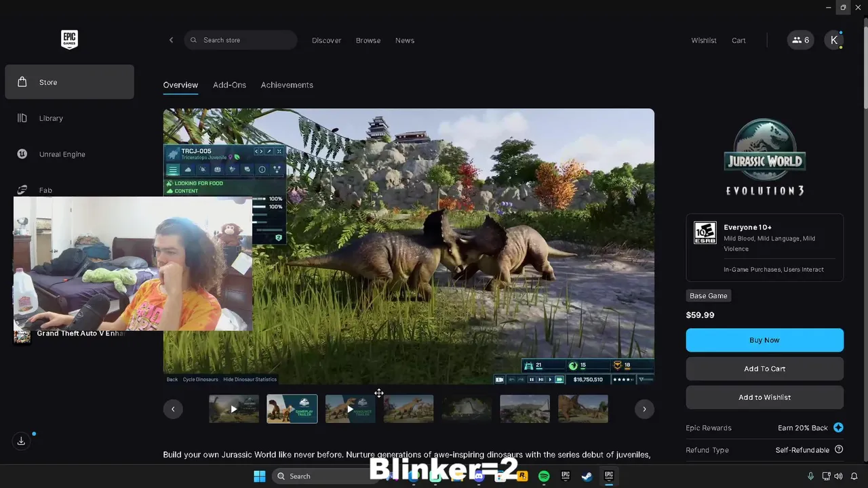Click the 'Self-Refundable' text
The width and height of the screenshot is (868, 488).
click(802, 449)
